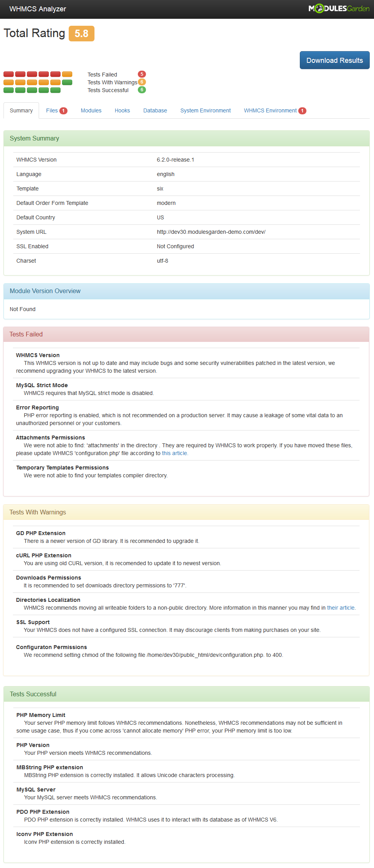Click the 'Iconv PHP Extension' test title
The image size is (374, 868).
(45, 834)
